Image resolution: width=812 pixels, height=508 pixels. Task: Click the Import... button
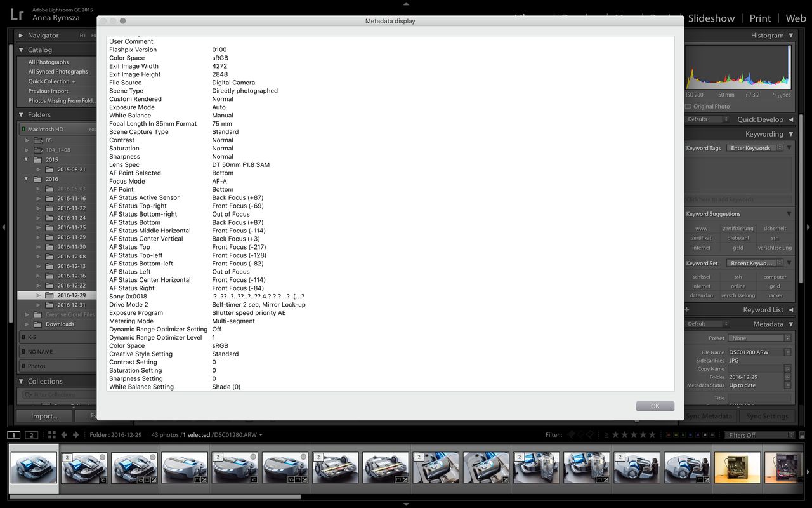pyautogui.click(x=44, y=417)
